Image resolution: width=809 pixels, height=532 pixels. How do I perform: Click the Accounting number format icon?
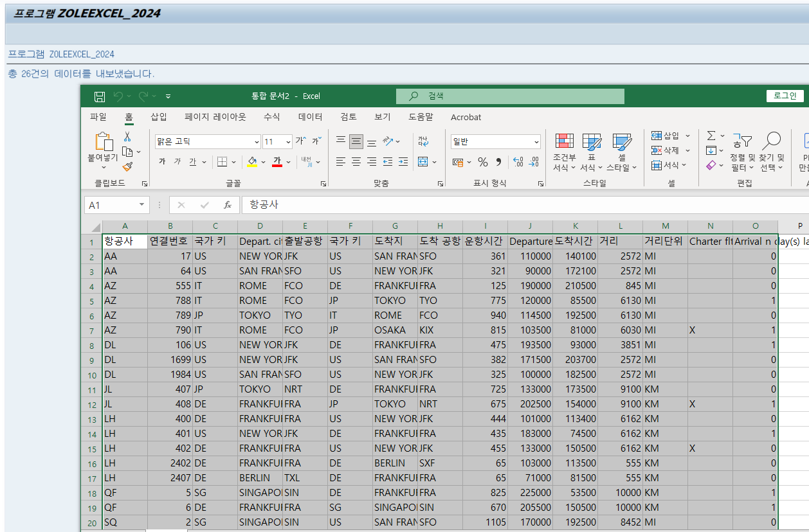click(x=458, y=162)
